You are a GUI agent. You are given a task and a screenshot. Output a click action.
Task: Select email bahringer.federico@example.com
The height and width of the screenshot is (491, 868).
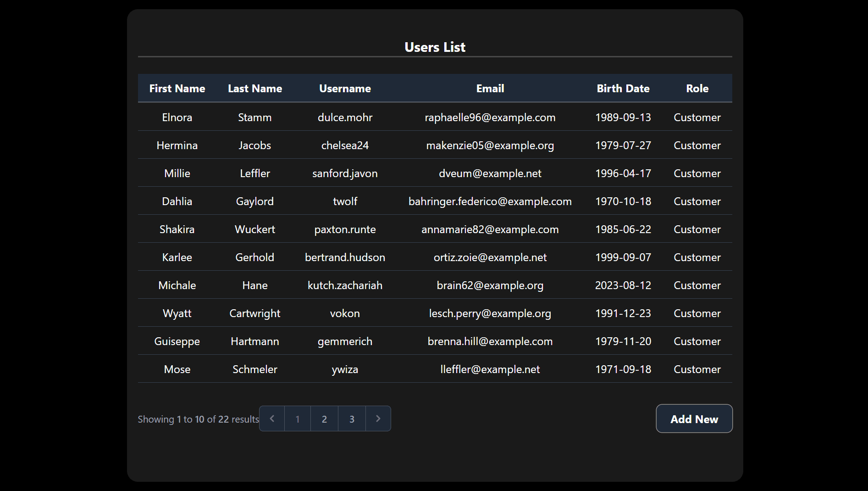tap(490, 201)
